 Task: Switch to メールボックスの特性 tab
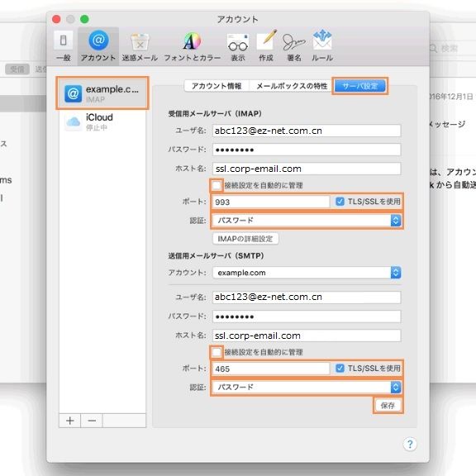point(292,86)
